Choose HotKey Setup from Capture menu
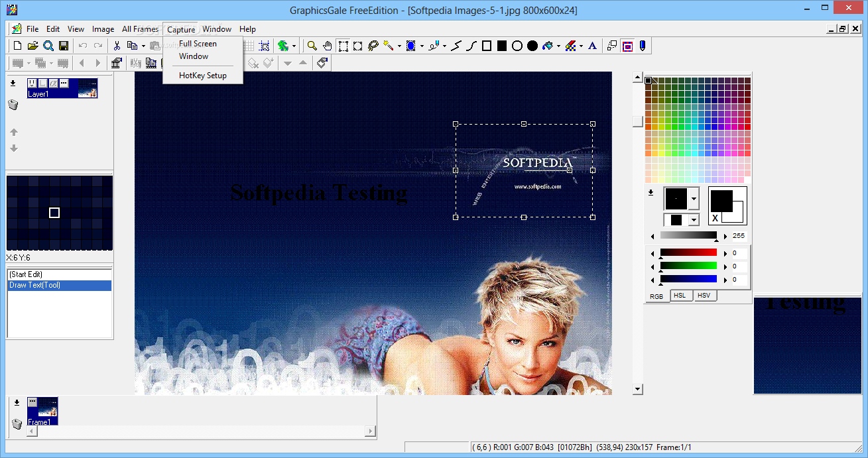The height and width of the screenshot is (458, 868). pyautogui.click(x=203, y=76)
